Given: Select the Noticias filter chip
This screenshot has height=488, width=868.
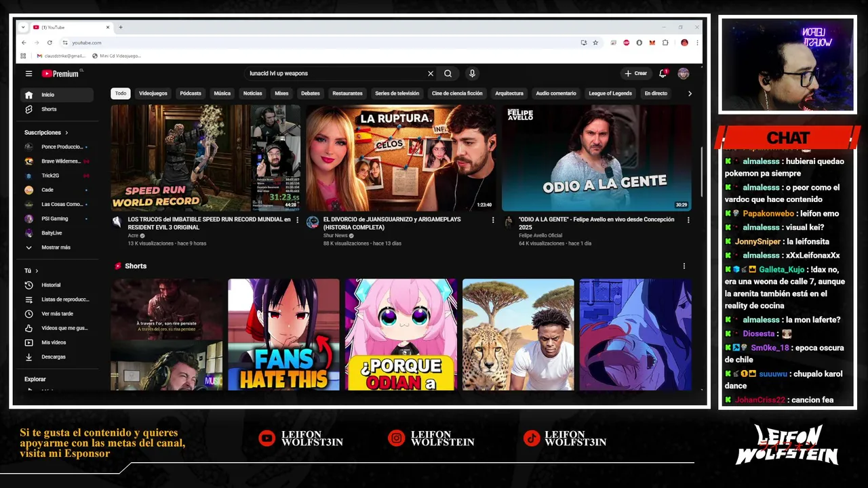Looking at the screenshot, I should tap(252, 94).
